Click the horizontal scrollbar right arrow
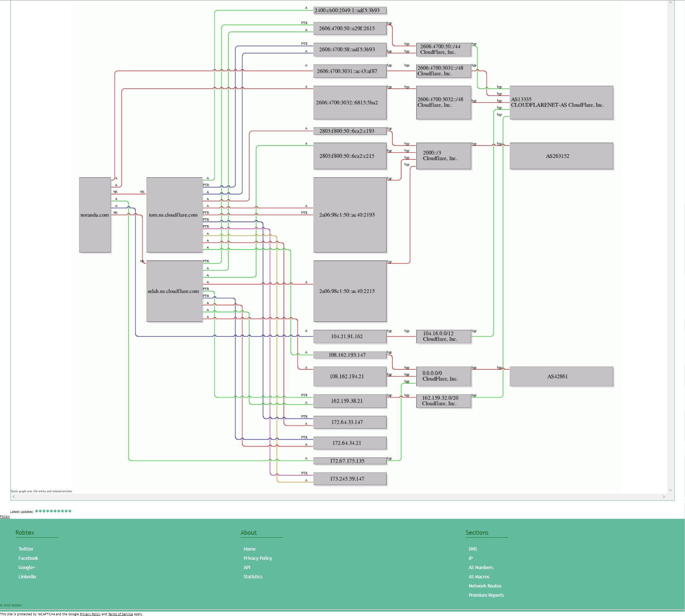This screenshot has height=616, width=685. coord(664,497)
